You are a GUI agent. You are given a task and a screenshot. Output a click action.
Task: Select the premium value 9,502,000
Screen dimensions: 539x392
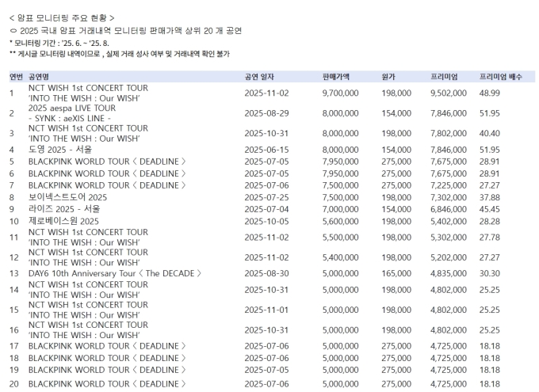click(x=449, y=93)
